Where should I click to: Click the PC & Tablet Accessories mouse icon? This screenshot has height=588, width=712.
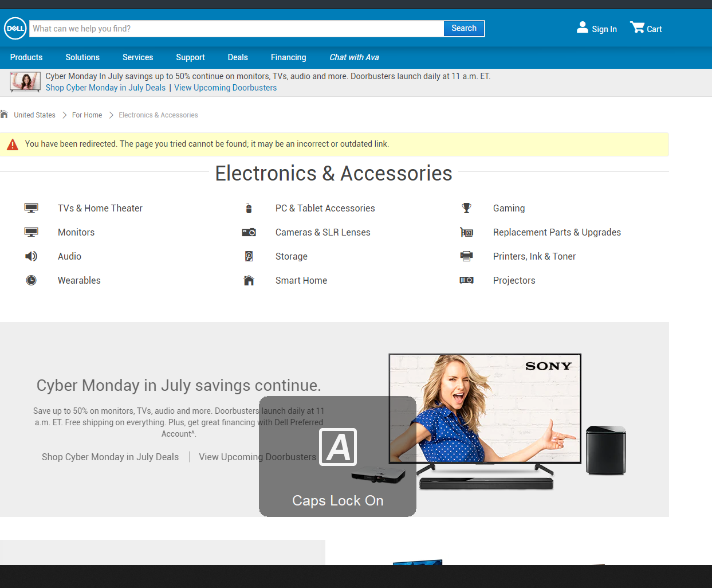tap(249, 208)
